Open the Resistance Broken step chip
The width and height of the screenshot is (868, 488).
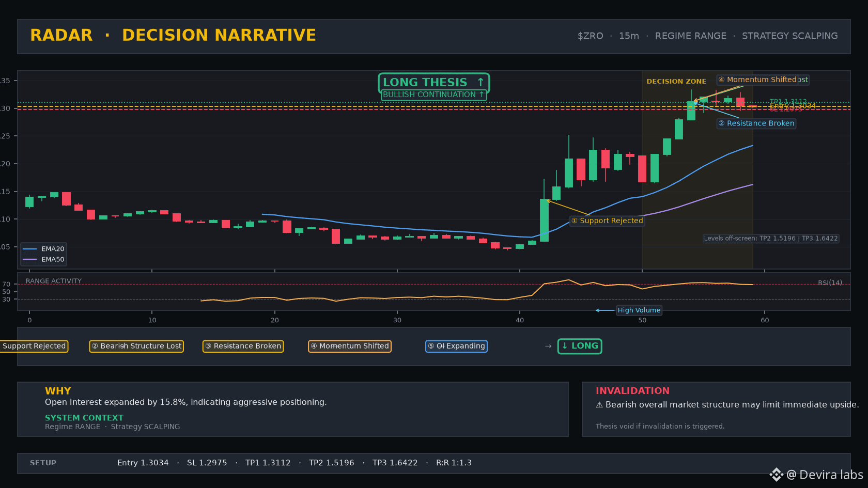coord(243,346)
